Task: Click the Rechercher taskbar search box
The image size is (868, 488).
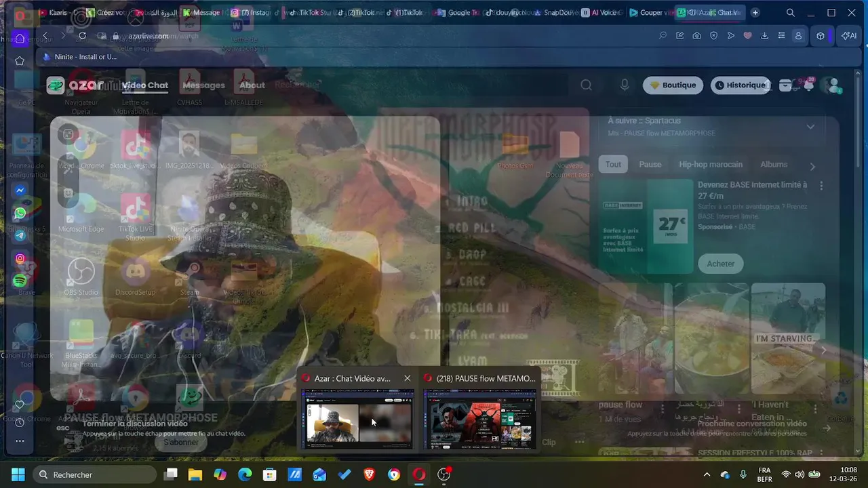Action: [x=94, y=474]
